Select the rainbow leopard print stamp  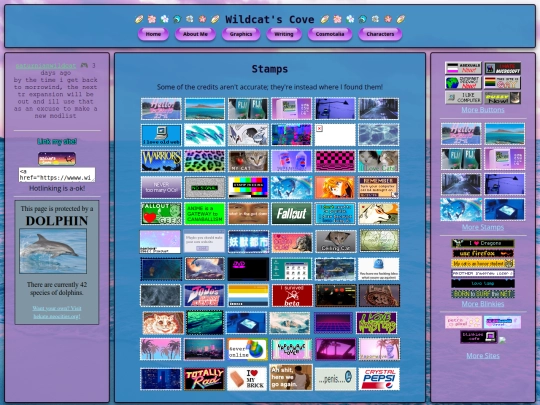coord(205,161)
